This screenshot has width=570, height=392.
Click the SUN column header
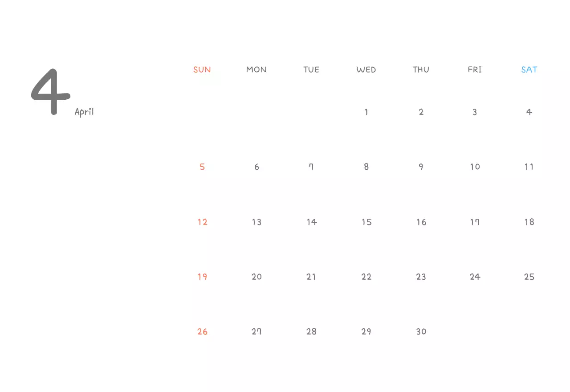pyautogui.click(x=202, y=69)
